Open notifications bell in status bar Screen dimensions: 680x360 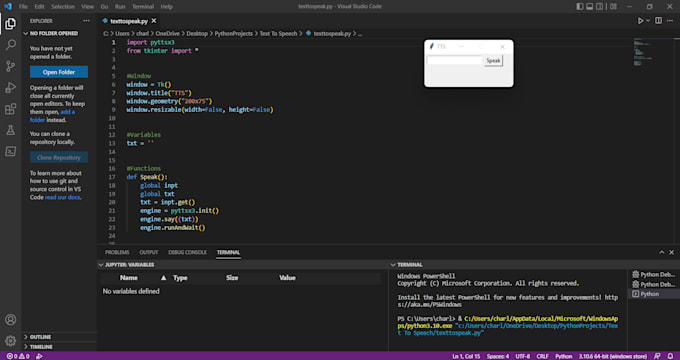[670, 356]
